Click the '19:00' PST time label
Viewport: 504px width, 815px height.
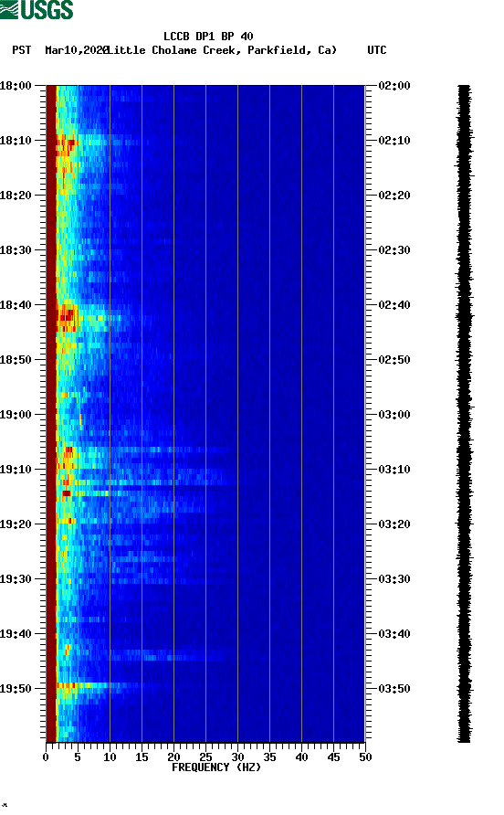tap(16, 415)
